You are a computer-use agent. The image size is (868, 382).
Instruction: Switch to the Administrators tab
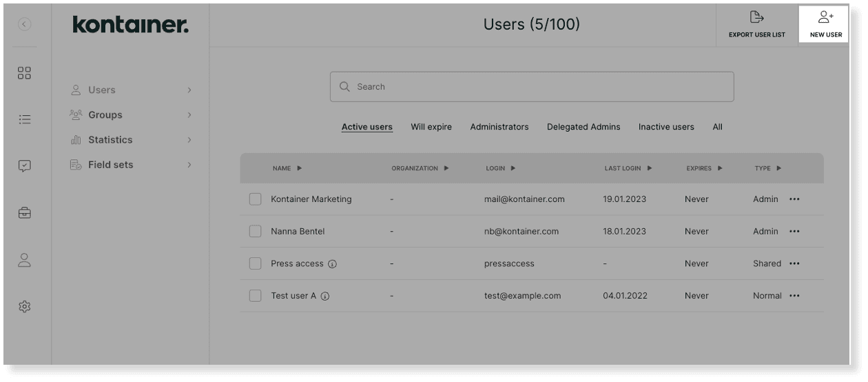(x=499, y=127)
